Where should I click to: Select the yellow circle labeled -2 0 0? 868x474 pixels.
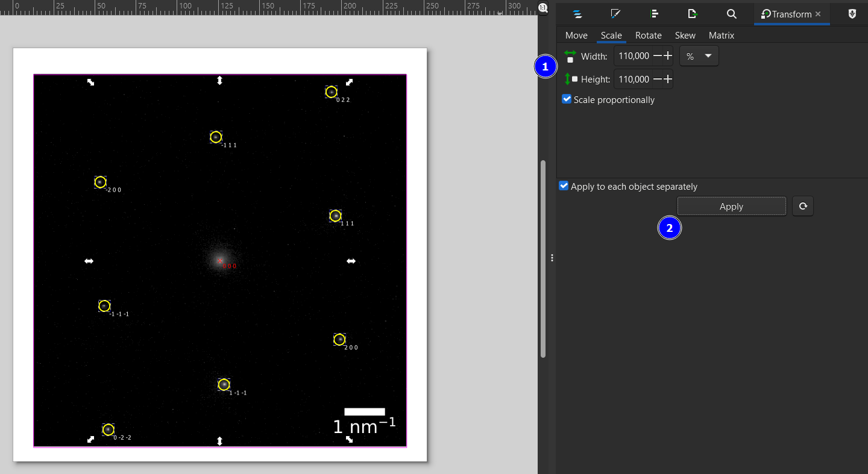[100, 182]
